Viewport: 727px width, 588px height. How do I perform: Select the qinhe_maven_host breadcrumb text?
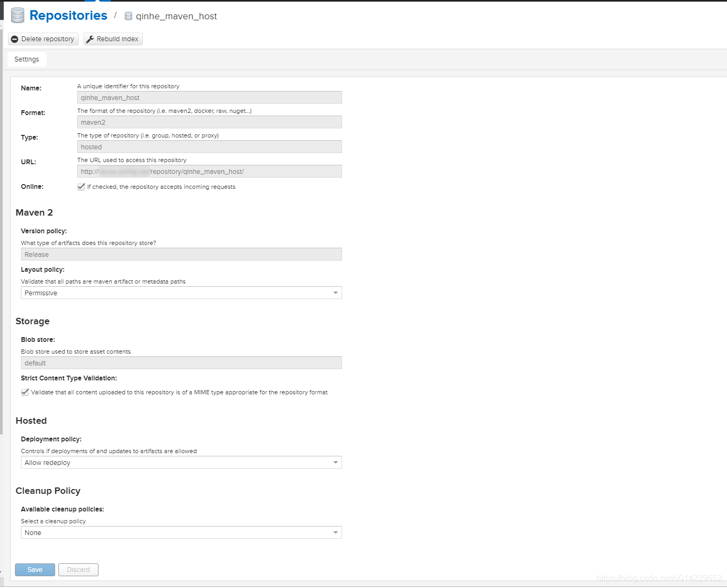176,16
